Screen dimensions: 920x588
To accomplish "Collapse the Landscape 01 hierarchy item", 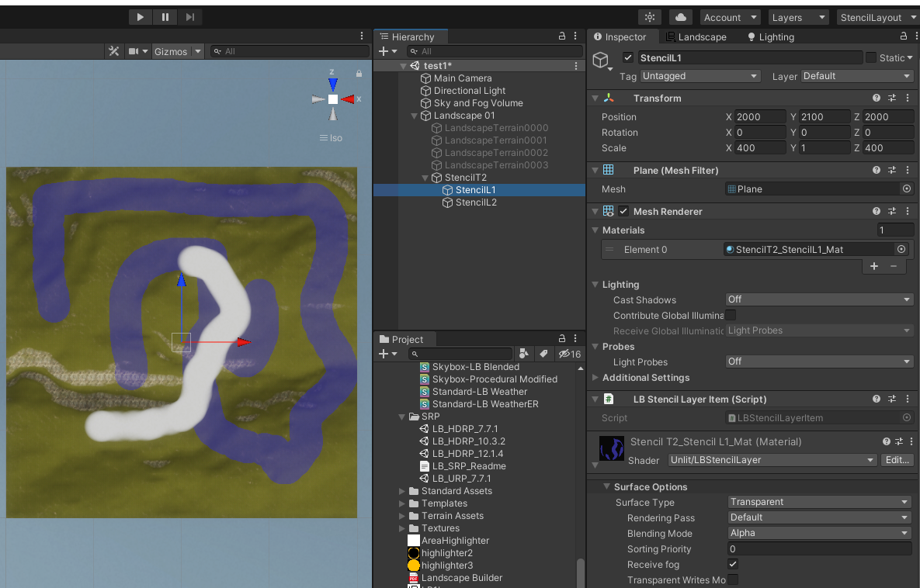I will [x=414, y=117].
